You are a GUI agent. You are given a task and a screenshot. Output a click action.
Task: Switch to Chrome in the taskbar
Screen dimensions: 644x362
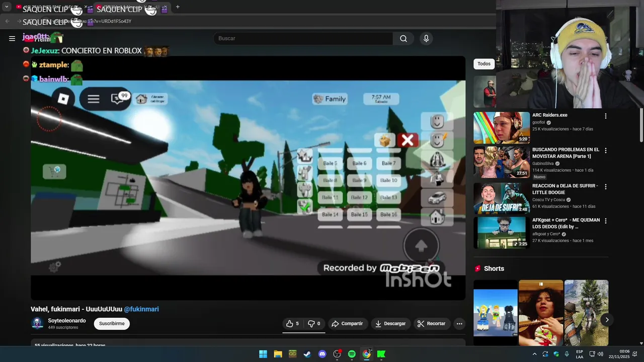point(367,354)
